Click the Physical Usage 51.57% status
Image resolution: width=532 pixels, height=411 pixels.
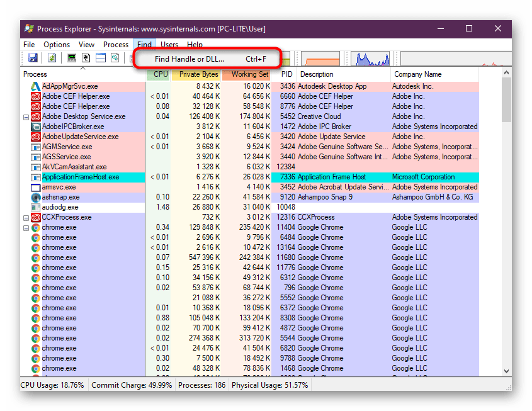tap(269, 385)
